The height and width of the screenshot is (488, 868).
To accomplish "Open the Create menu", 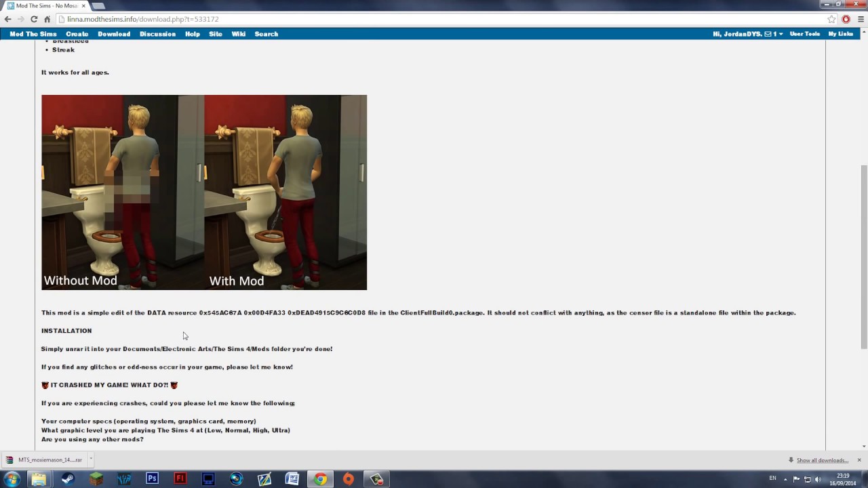I will pos(77,34).
